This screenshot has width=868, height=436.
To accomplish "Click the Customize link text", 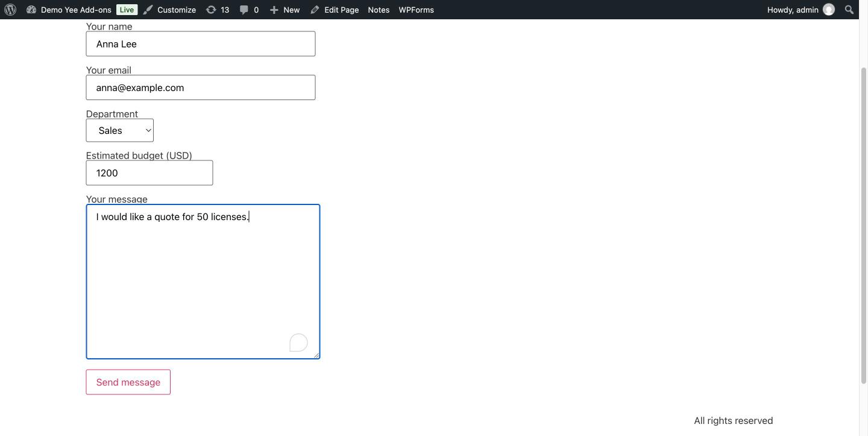I will click(177, 10).
